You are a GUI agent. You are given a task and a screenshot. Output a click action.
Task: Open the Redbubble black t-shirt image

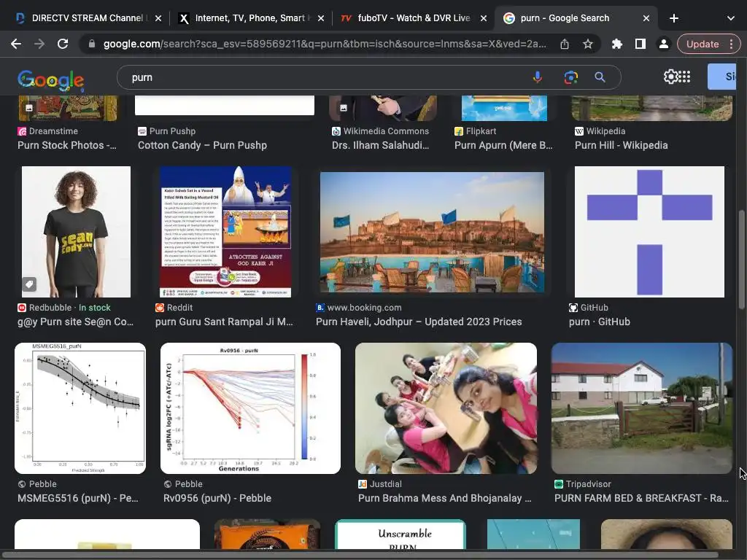(76, 232)
